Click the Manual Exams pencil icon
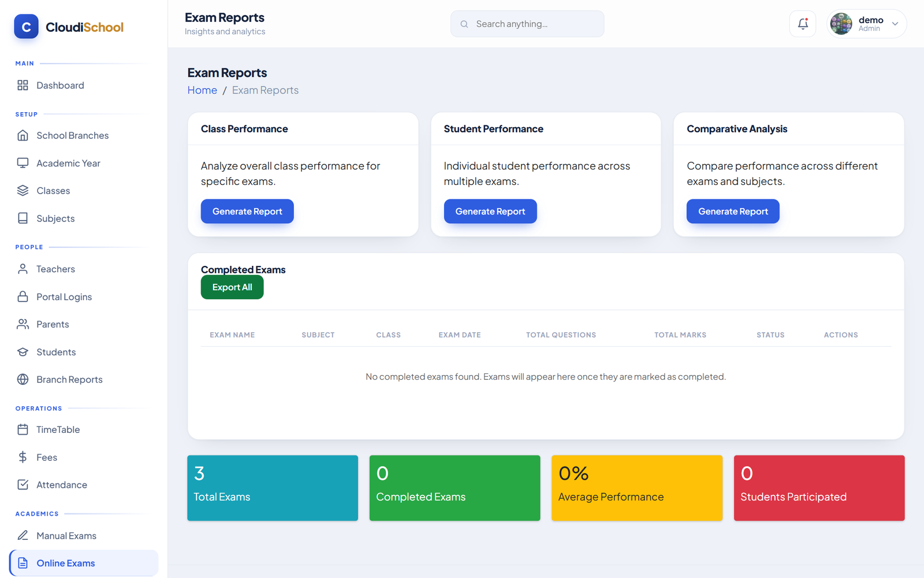Screen dimensions: 924x578 (x=23, y=536)
